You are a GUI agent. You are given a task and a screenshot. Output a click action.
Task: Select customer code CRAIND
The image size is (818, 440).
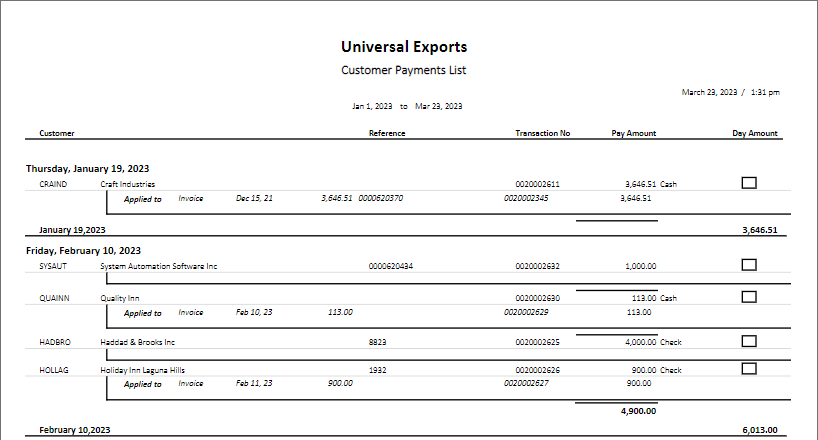tap(53, 184)
